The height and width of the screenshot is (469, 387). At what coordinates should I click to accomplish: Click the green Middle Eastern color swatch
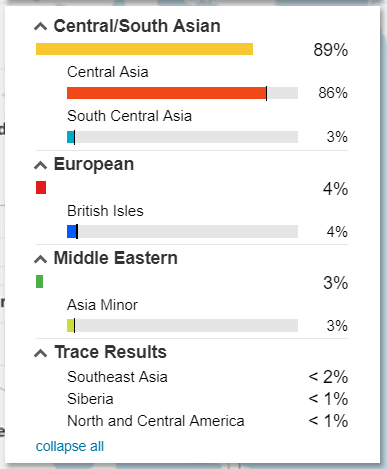[x=39, y=281]
